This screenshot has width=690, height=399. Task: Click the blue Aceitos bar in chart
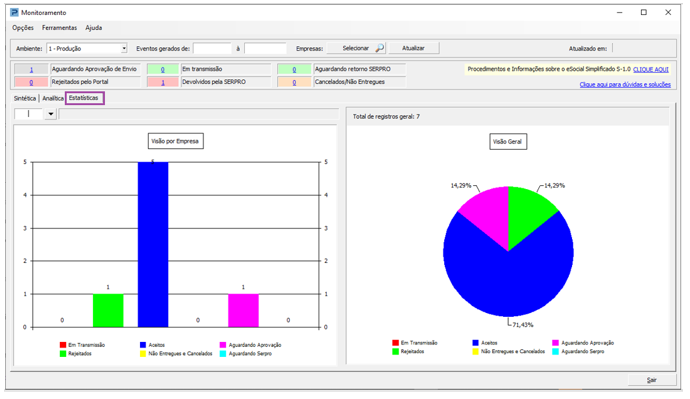coord(153,245)
